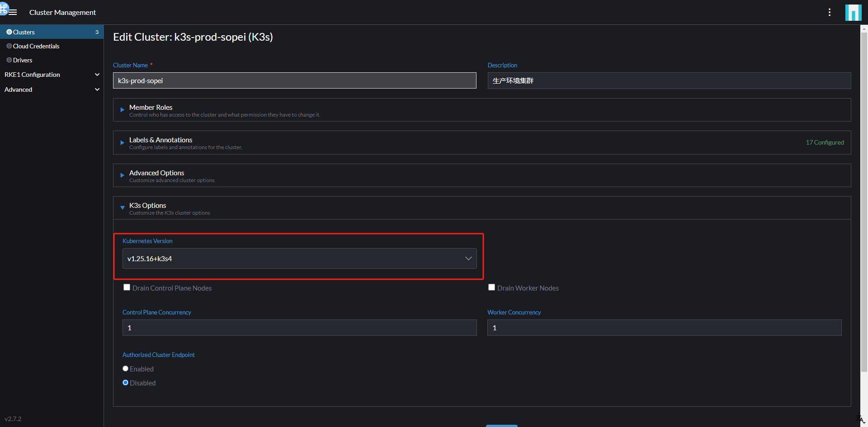Click the Control Plane Concurrency field
This screenshot has width=868, height=427.
tap(299, 328)
